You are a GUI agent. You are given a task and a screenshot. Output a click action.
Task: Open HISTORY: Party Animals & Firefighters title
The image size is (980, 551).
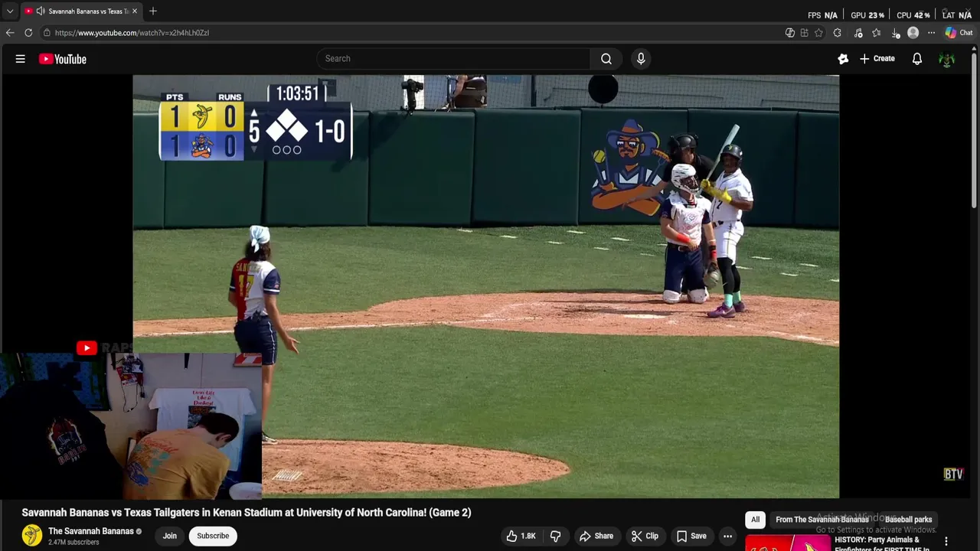(881, 543)
